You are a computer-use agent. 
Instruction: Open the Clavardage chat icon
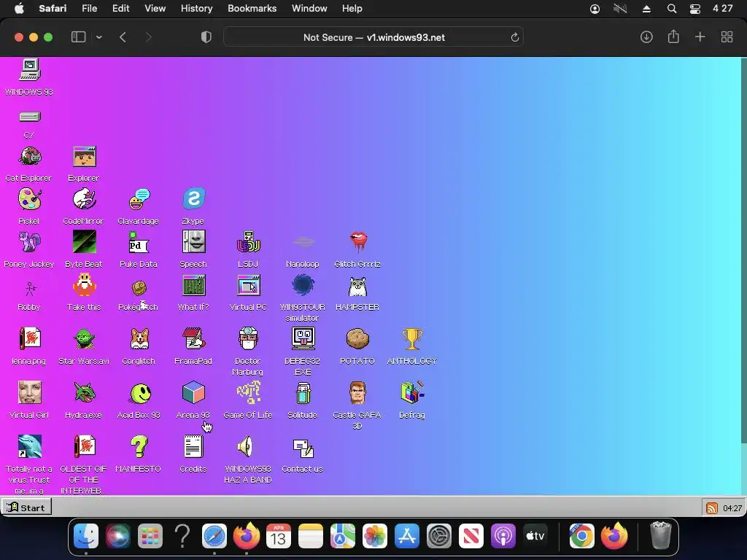click(x=139, y=200)
